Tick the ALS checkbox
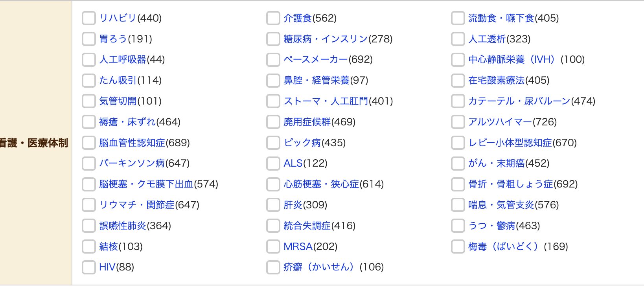This screenshot has height=287, width=644. 273,164
